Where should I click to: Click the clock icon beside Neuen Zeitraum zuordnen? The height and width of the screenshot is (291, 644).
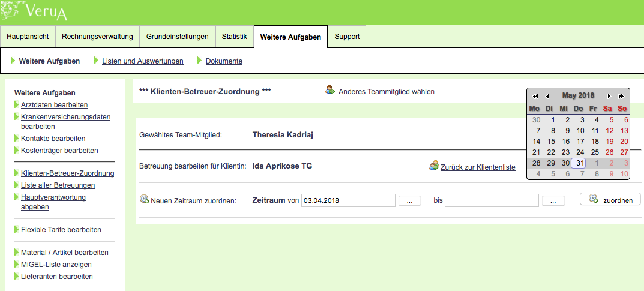(x=144, y=199)
